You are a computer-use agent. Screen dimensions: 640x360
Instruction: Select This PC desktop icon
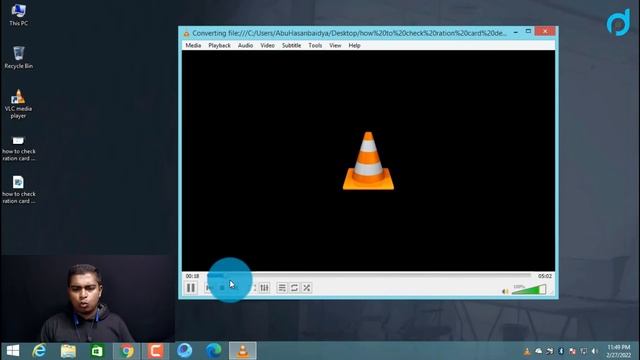coord(18,15)
